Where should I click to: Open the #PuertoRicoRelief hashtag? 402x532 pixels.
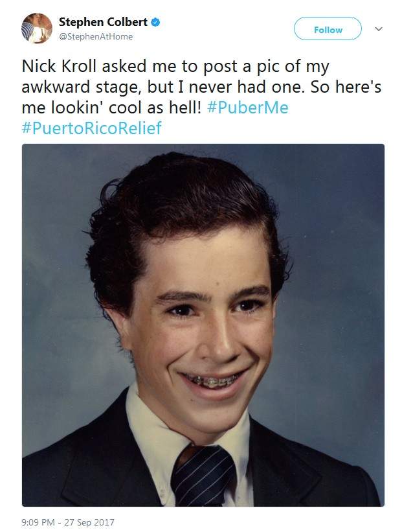(x=92, y=128)
